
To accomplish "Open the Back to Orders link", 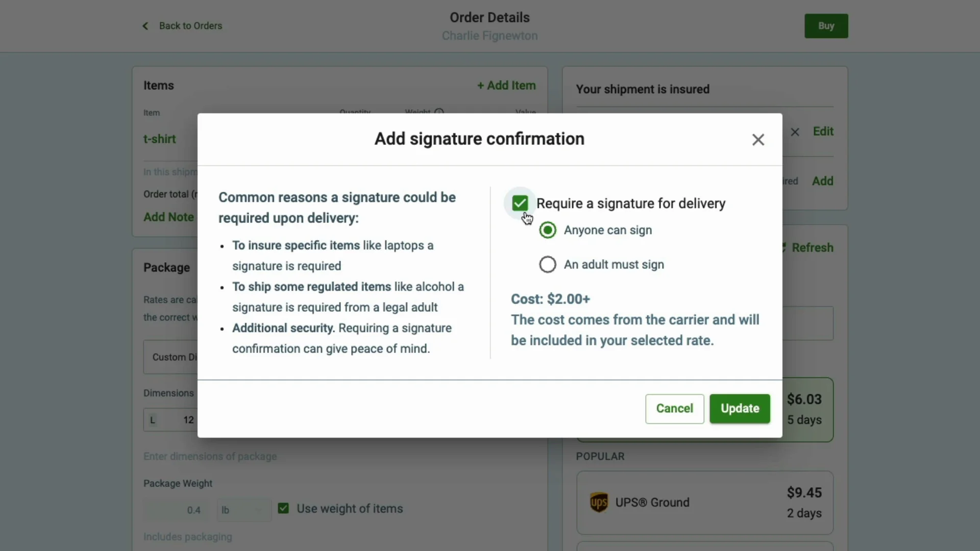I will coord(190,26).
